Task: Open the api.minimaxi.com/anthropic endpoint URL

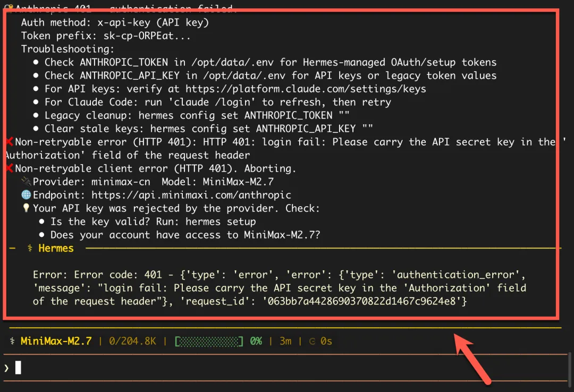Action: [191, 195]
